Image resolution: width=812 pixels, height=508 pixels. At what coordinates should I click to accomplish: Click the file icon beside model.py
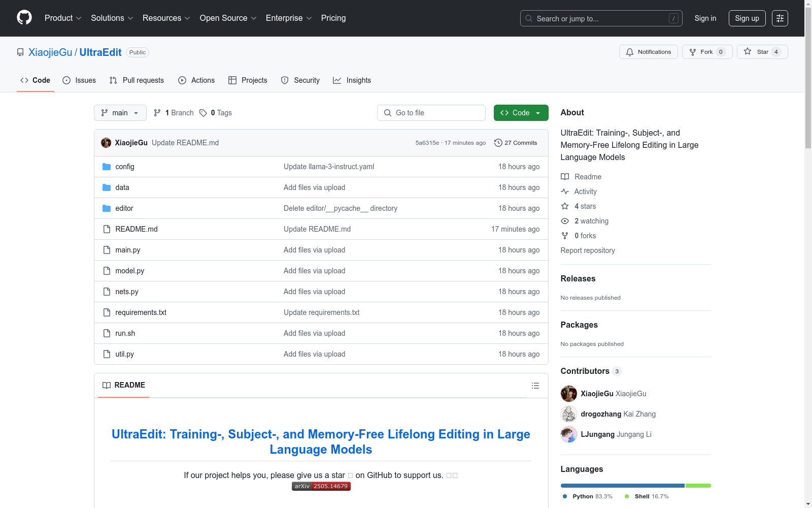click(107, 271)
